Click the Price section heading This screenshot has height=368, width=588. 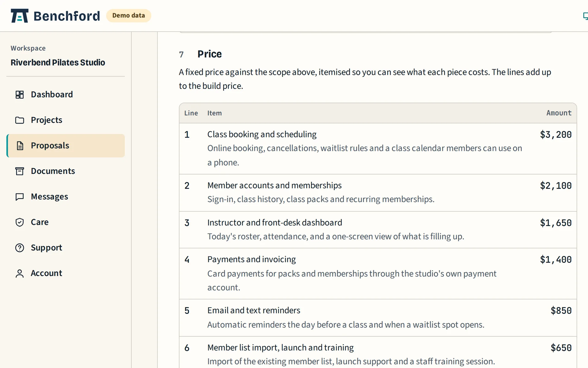click(209, 54)
